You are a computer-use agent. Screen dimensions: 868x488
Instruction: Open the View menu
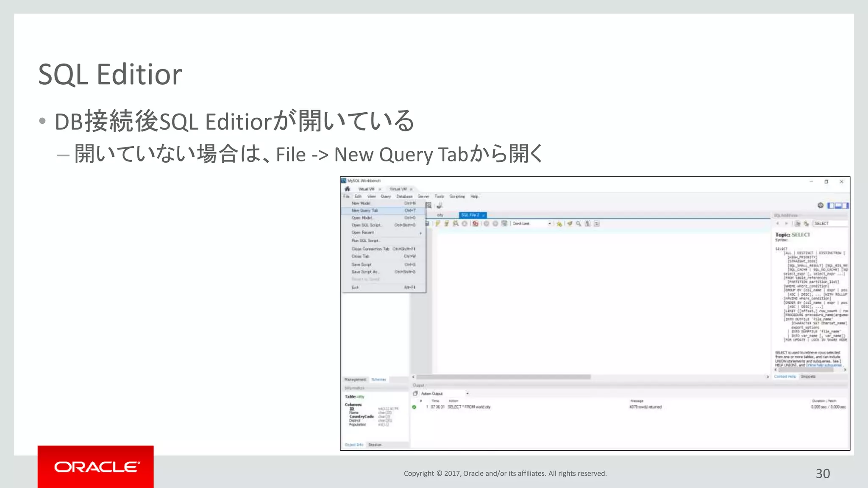click(x=372, y=197)
